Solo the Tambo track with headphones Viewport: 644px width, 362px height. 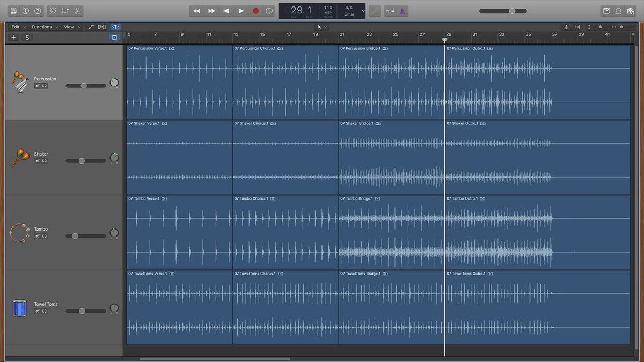click(45, 236)
